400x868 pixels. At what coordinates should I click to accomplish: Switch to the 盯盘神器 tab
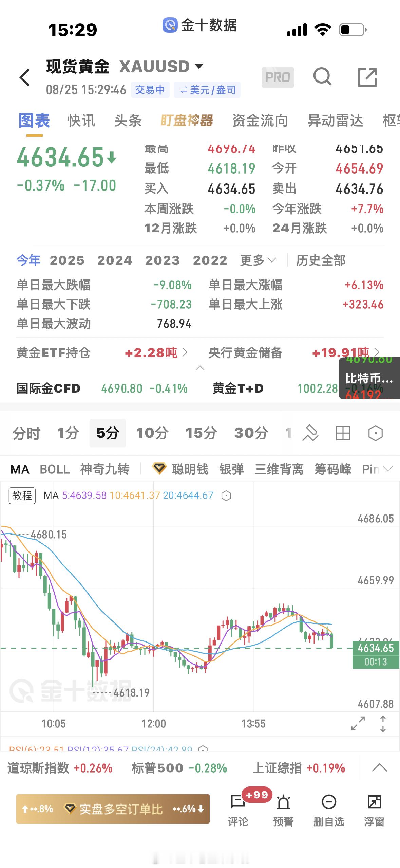(187, 121)
